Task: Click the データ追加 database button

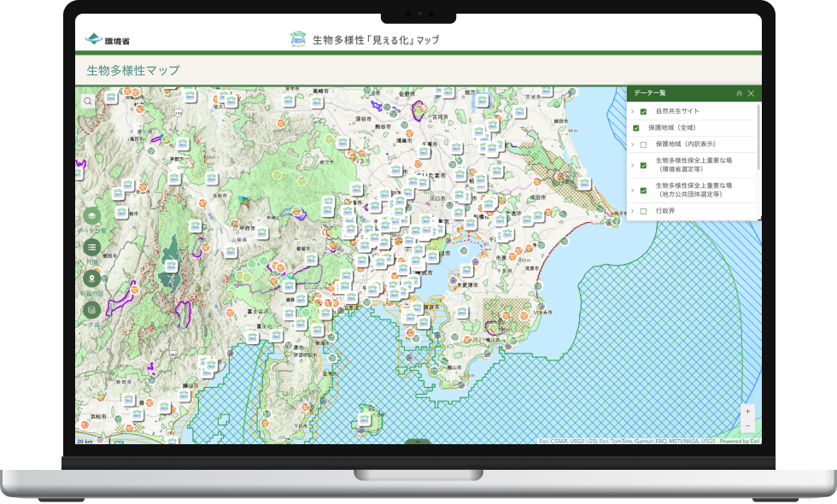Action: (91, 310)
